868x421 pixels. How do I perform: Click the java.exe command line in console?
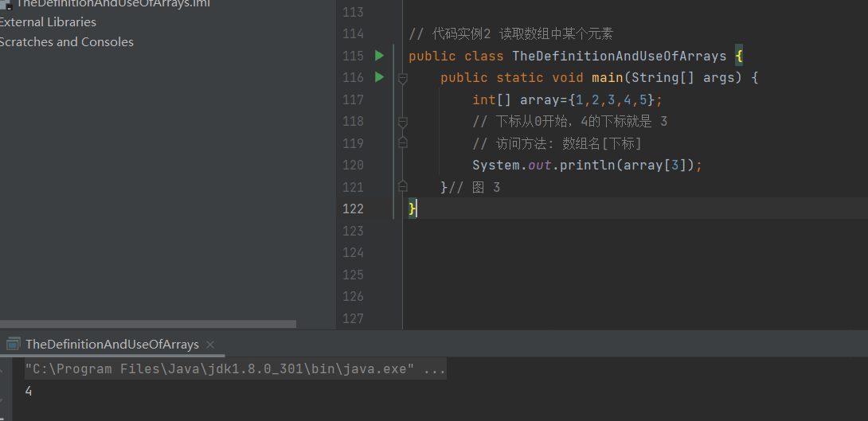[x=235, y=369]
